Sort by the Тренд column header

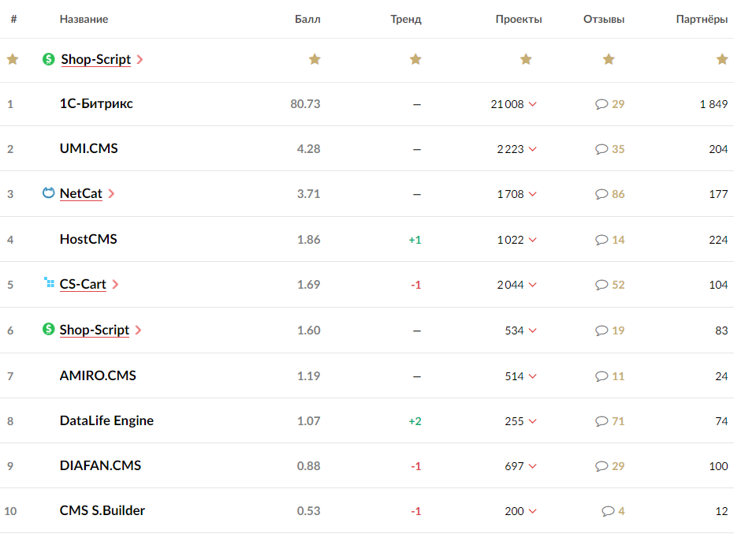[406, 19]
